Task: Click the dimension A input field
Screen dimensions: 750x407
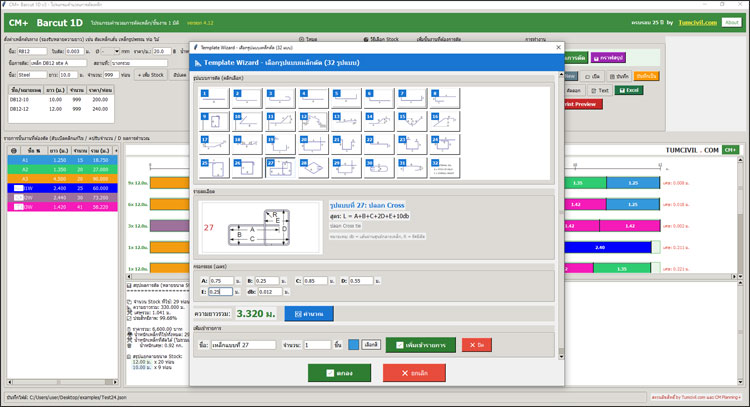Action: pyautogui.click(x=222, y=280)
